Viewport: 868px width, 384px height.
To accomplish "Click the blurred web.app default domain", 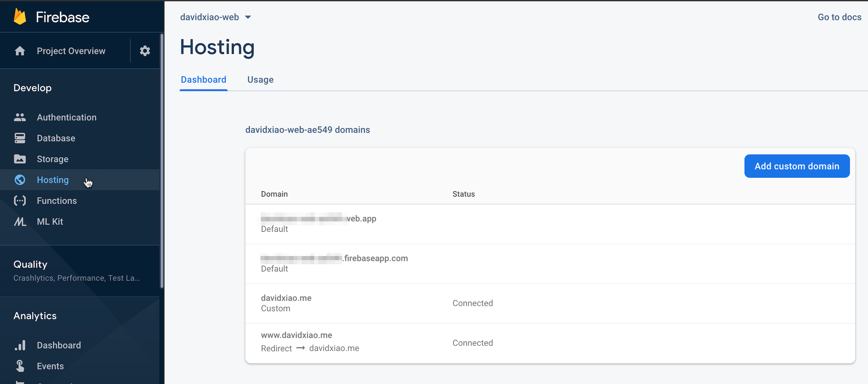I will point(319,219).
